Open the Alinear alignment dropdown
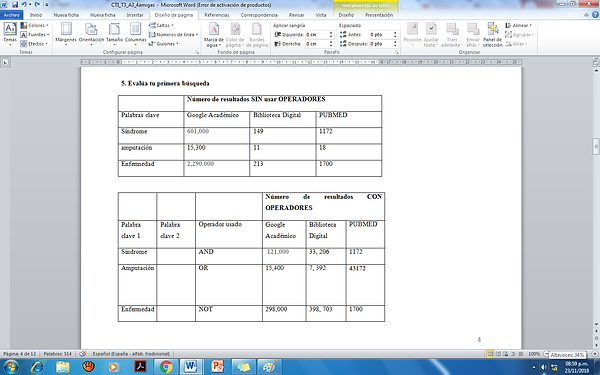Screen dimensions: 600x375 point(518,25)
